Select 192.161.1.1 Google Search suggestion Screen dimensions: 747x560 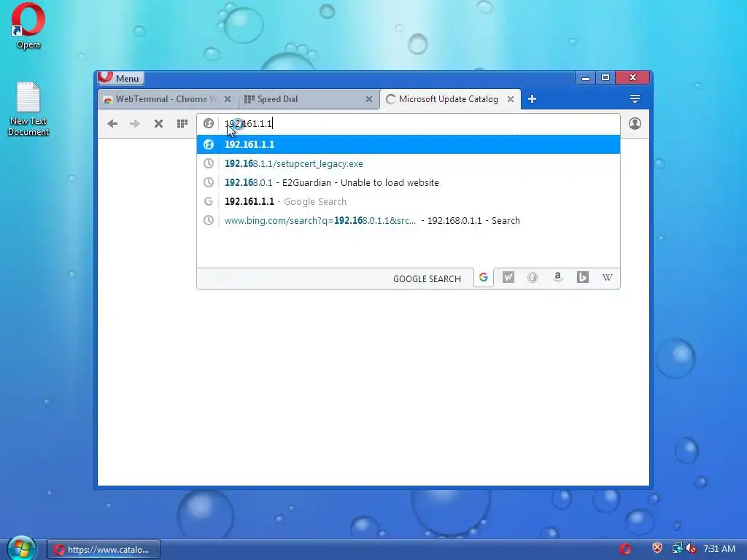(x=409, y=201)
